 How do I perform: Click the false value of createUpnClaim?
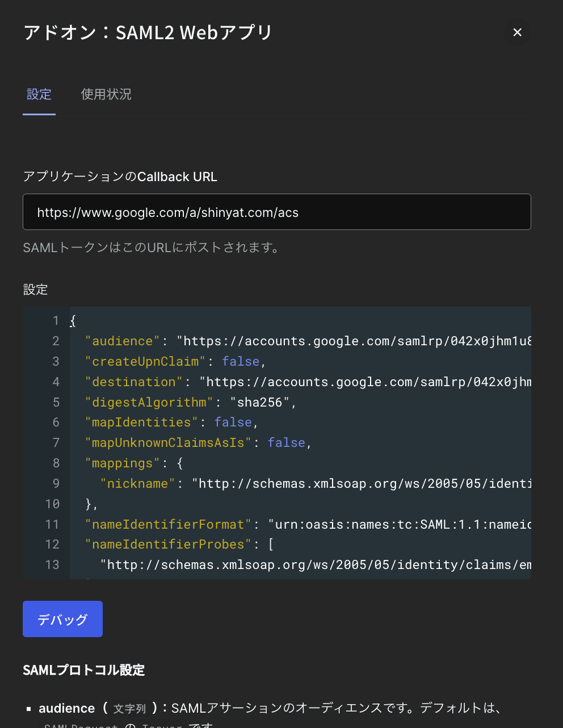(241, 361)
